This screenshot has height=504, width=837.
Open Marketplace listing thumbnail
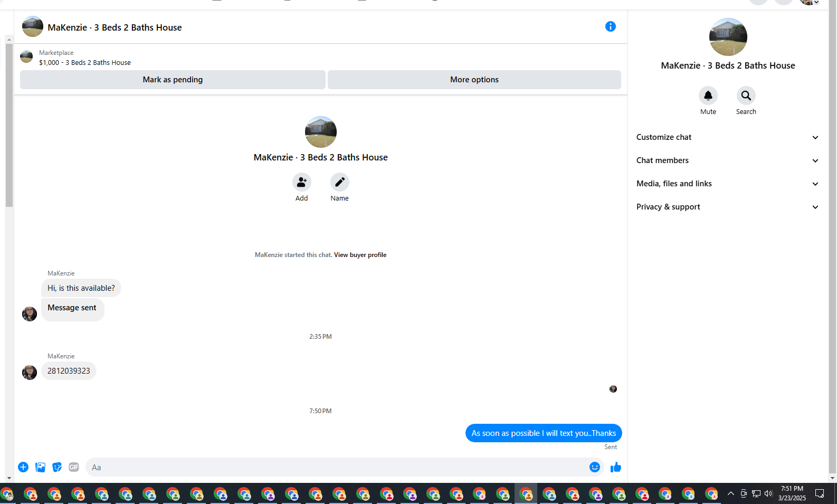26,56
